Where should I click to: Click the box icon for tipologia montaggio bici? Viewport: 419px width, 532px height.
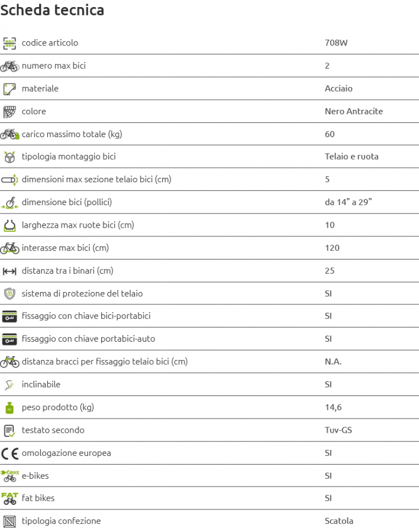coord(9,157)
